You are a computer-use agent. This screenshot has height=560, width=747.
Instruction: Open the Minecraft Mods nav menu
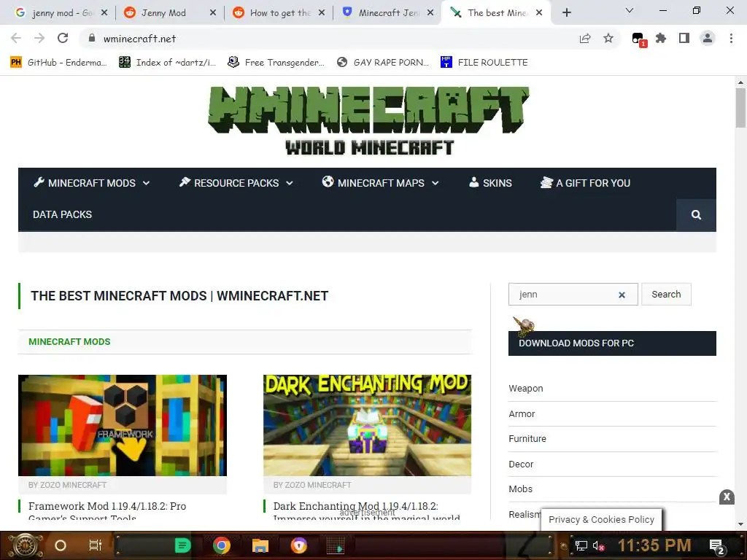pos(91,183)
